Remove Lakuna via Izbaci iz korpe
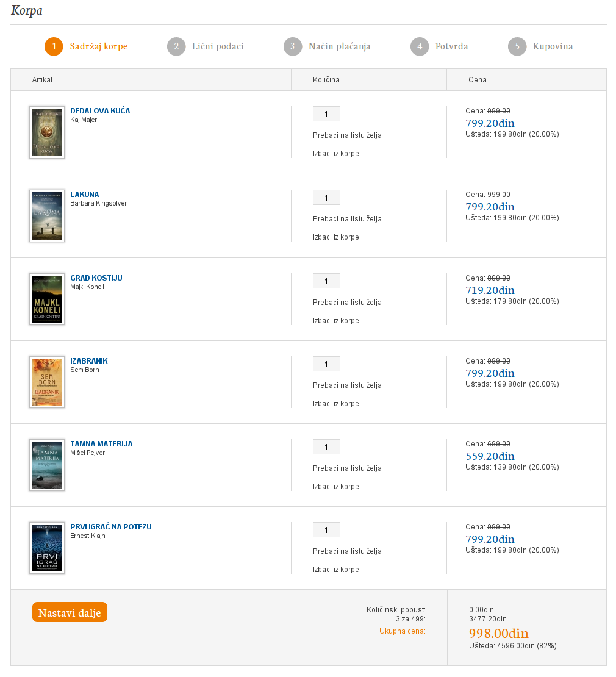The image size is (616, 677). pos(336,237)
